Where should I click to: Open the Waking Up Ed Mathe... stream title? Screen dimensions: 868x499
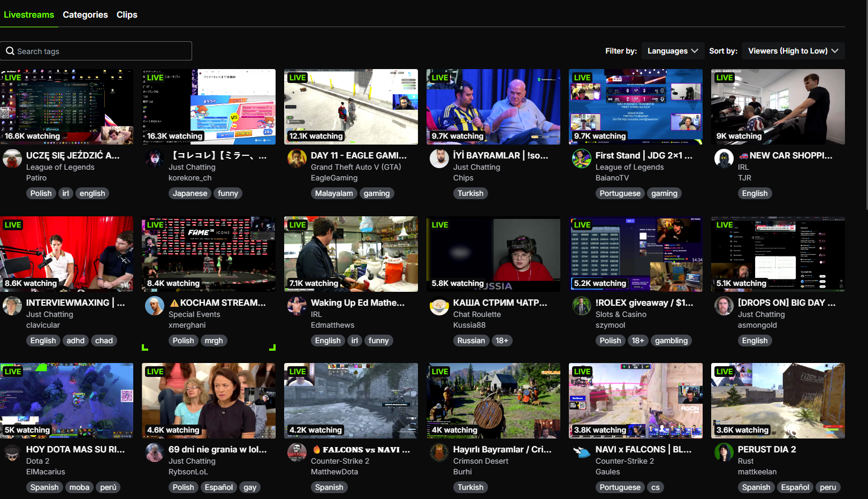pos(357,303)
